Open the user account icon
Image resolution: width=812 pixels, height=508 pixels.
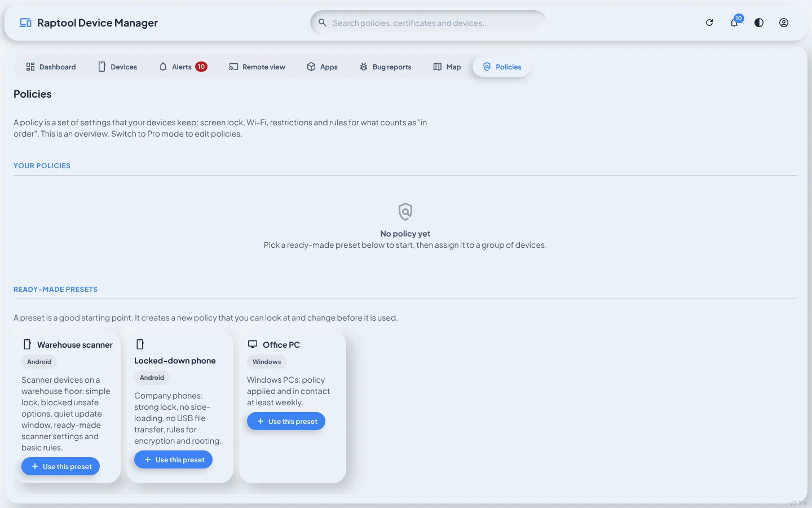click(784, 23)
